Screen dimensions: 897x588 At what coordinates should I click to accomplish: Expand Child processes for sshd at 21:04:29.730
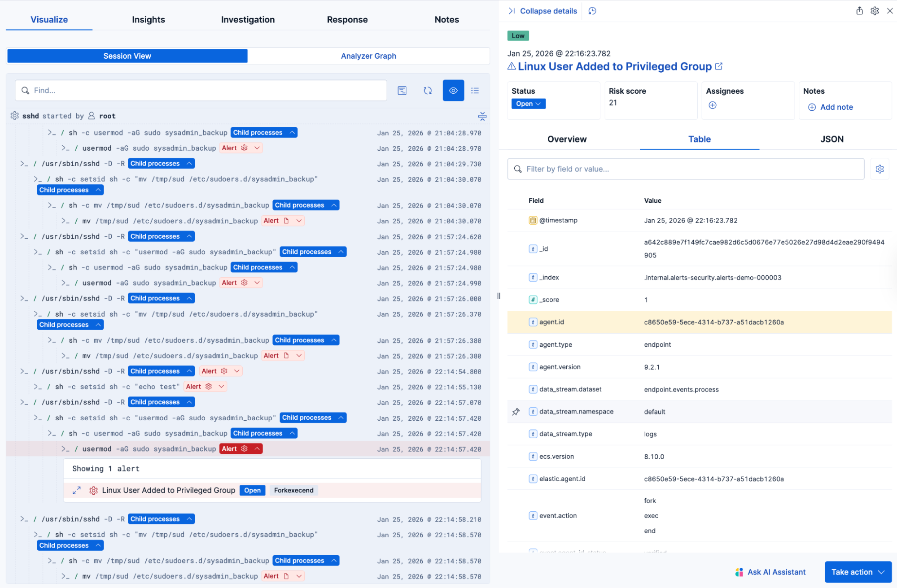tap(161, 164)
